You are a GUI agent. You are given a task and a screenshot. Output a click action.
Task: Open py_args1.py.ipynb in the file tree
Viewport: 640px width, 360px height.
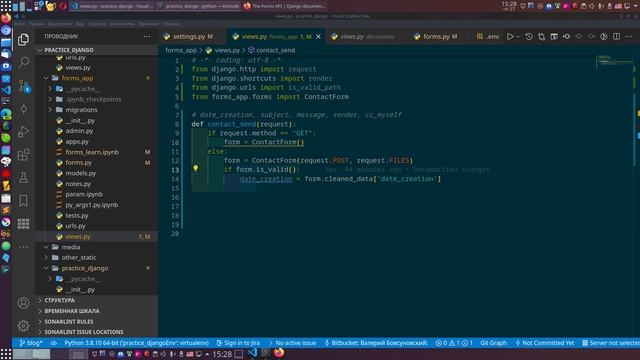click(96, 205)
